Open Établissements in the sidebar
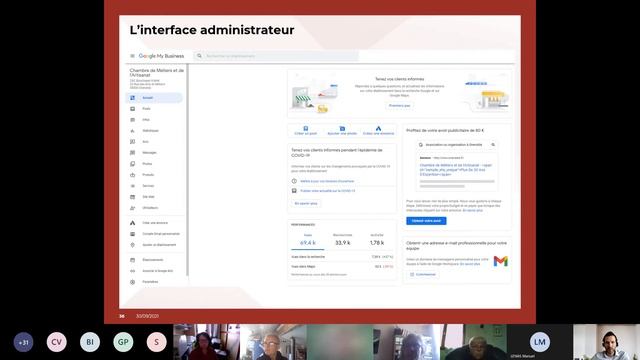The height and width of the screenshot is (360, 640). 154,260
